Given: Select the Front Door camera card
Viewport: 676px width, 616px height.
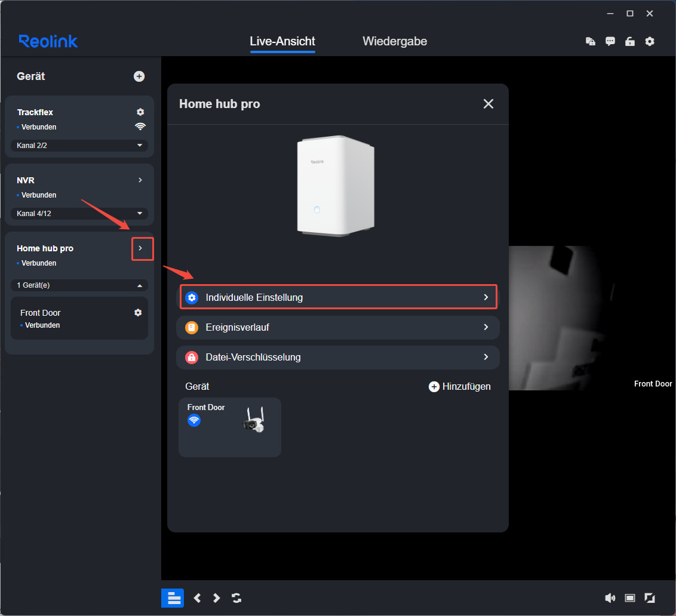Looking at the screenshot, I should coord(230,427).
